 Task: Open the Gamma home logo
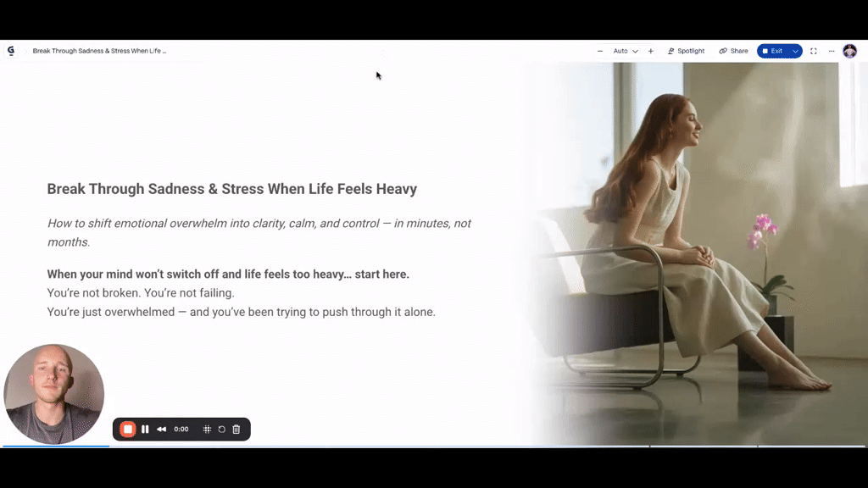(11, 51)
